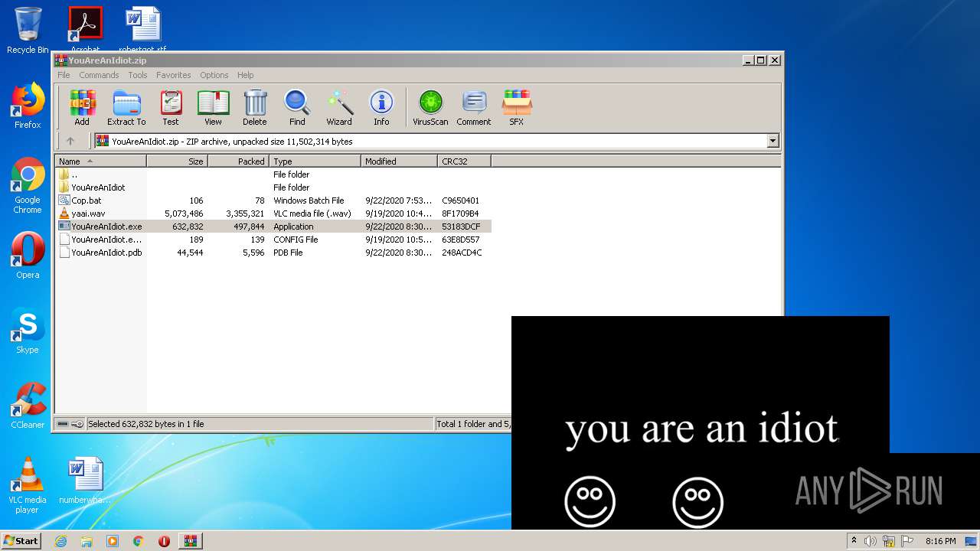Click the status bar drive icon
The height and width of the screenshot is (551, 980).
click(64, 424)
